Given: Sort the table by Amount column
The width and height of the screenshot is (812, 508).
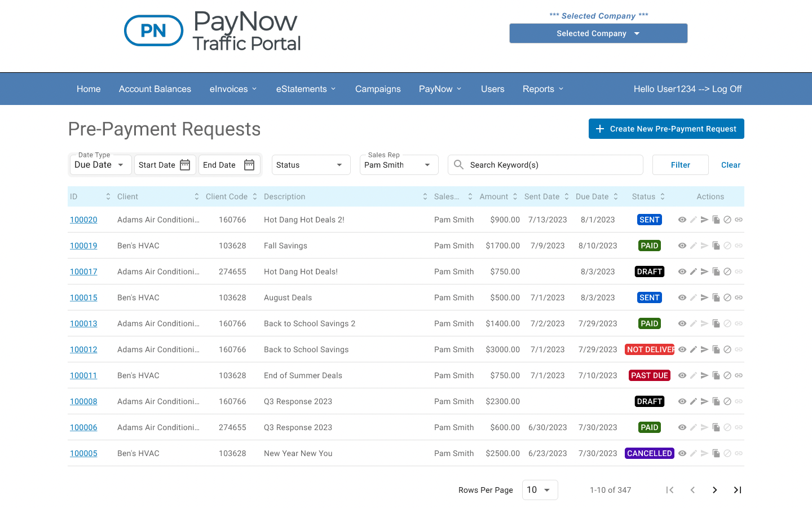Looking at the screenshot, I should click(515, 196).
